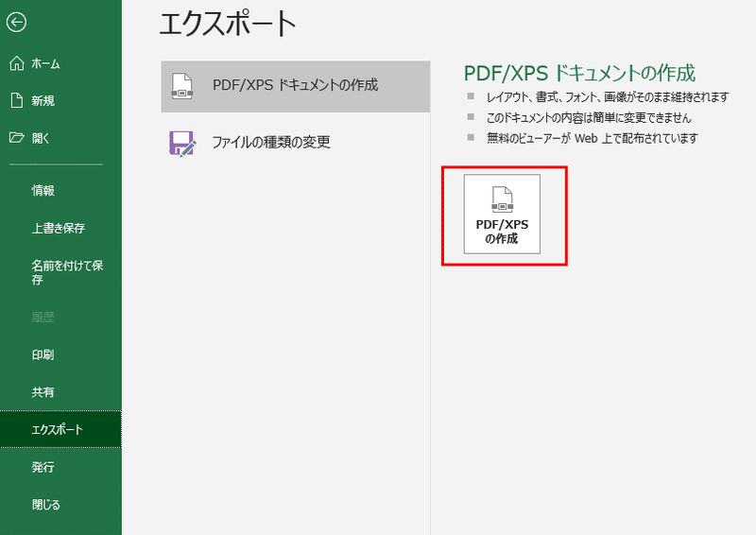Click the エクスポート page heading

tap(228, 25)
